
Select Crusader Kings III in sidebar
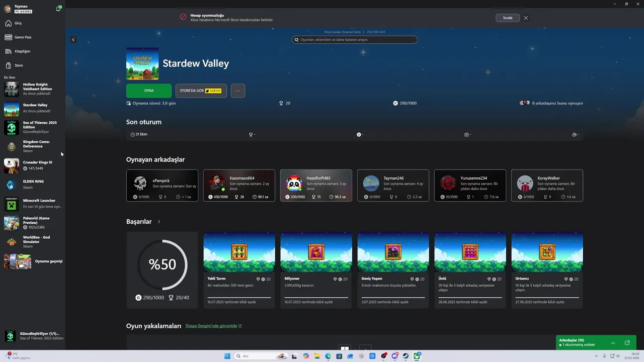coord(33,165)
